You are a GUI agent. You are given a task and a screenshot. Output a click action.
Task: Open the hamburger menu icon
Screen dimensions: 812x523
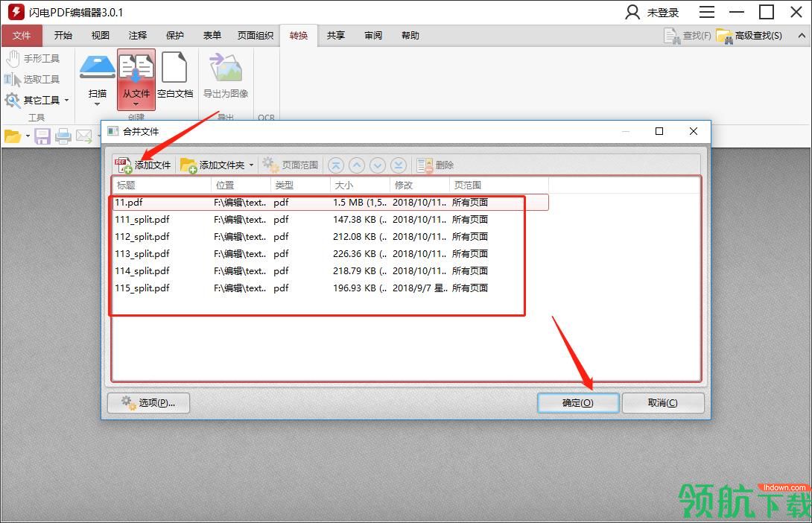tap(707, 12)
